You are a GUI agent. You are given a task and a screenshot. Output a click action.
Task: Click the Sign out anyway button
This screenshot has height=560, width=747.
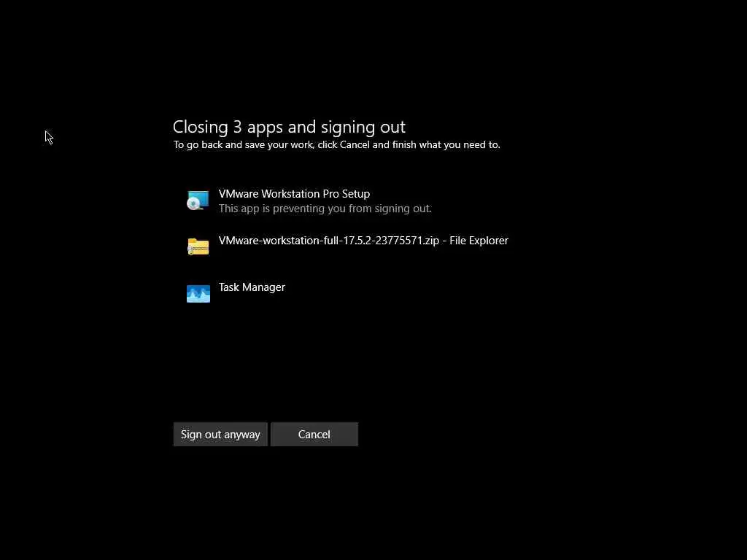pyautogui.click(x=220, y=435)
